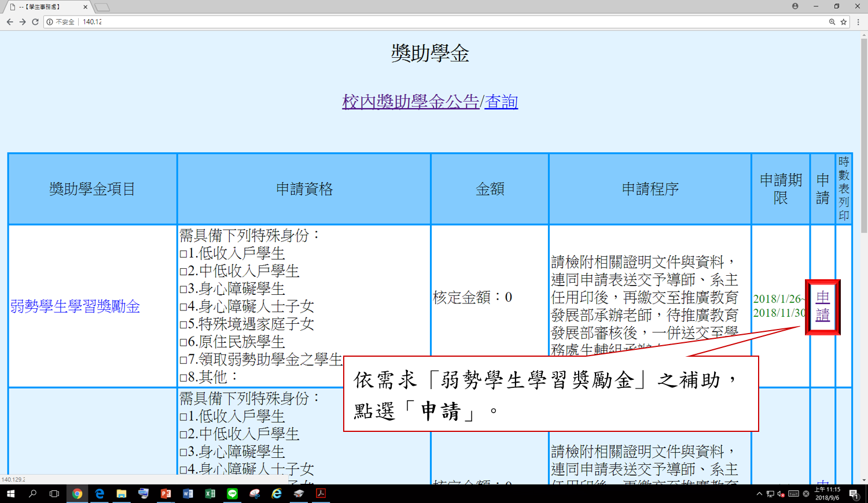Image resolution: width=868 pixels, height=503 pixels.
Task: View site info next to 不安全
Action: (x=50, y=22)
